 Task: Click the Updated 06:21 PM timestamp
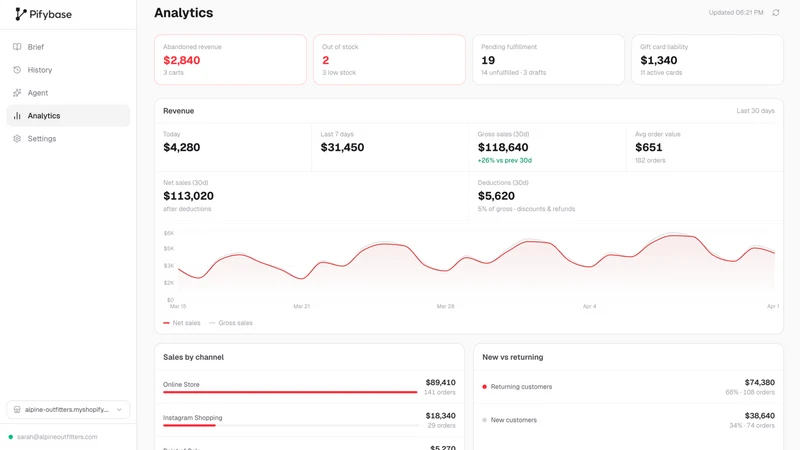point(736,12)
